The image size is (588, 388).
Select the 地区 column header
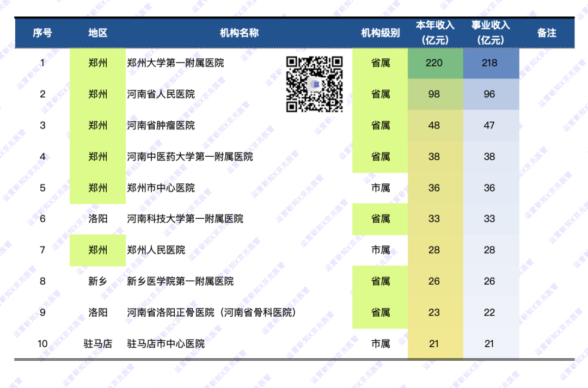tap(98, 33)
